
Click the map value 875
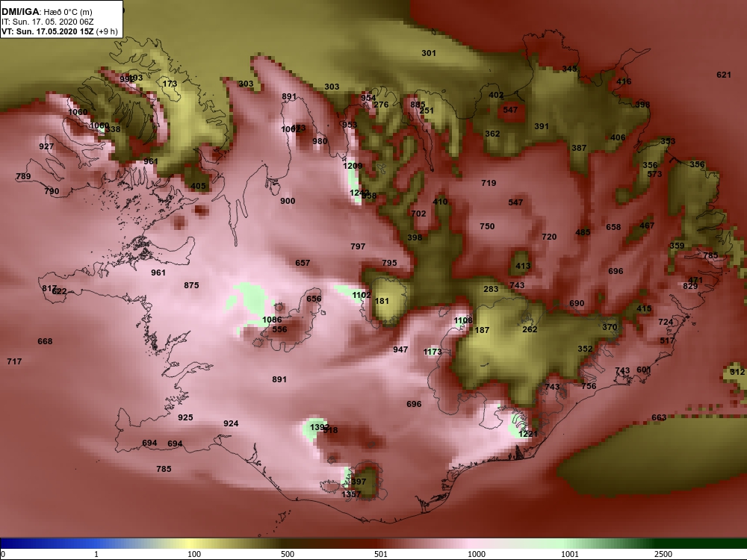coord(191,284)
